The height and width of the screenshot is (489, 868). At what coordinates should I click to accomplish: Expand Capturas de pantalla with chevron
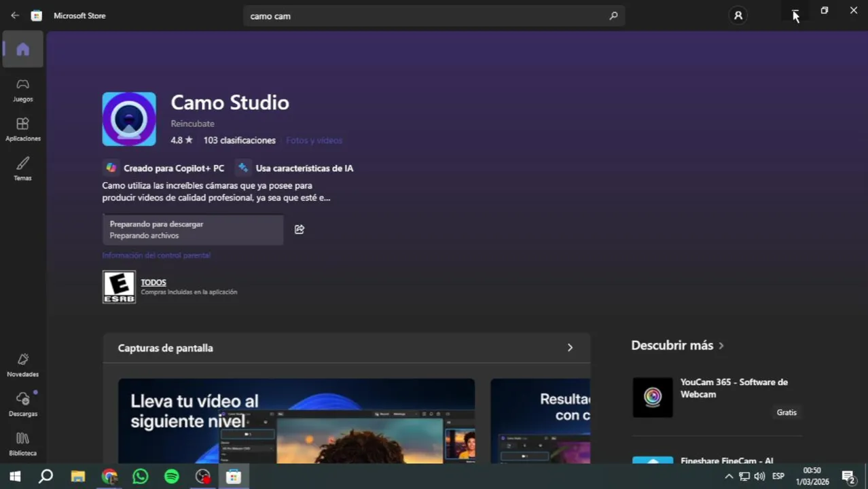(570, 348)
